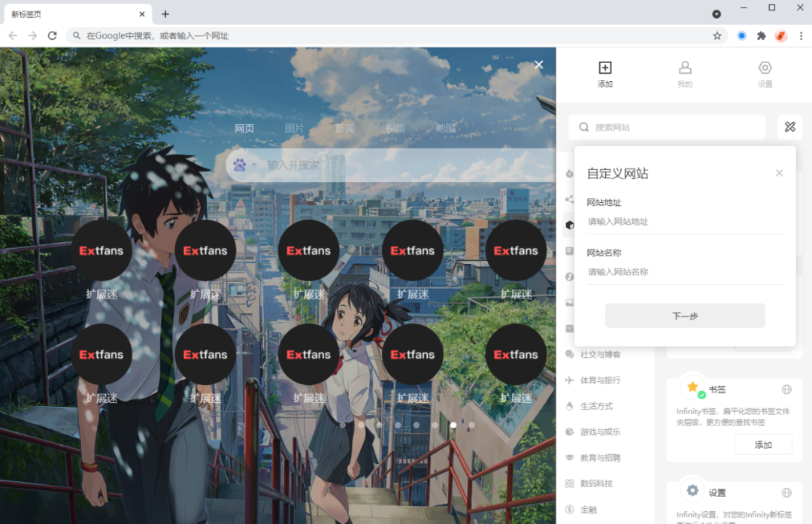This screenshot has width=812, height=524.
Task: Bookmark this page with the star icon
Action: pyautogui.click(x=717, y=36)
